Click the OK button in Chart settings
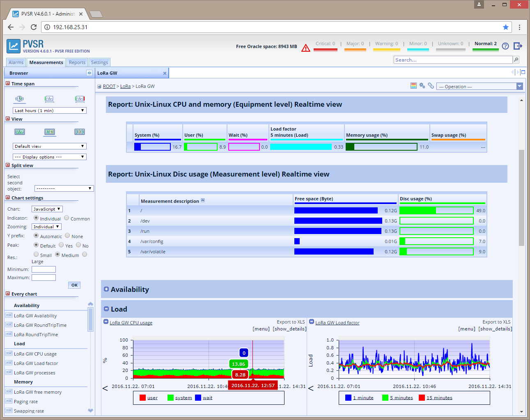The image size is (530, 420). (74, 285)
